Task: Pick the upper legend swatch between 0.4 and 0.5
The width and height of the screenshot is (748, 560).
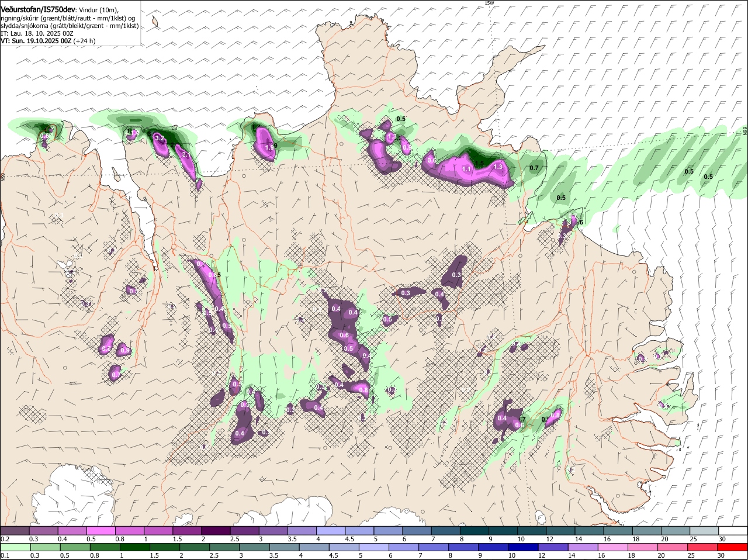Action: coord(72,530)
